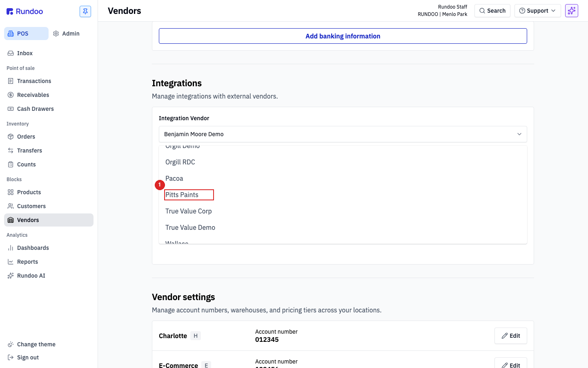This screenshot has height=368, width=588.
Task: Click the Reports line chart icon
Action: (x=11, y=262)
